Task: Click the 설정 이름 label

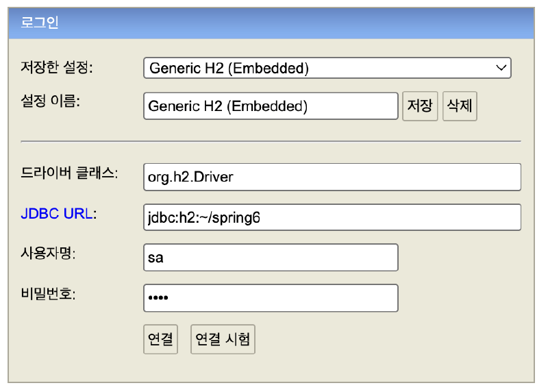Action: pyautogui.click(x=50, y=101)
